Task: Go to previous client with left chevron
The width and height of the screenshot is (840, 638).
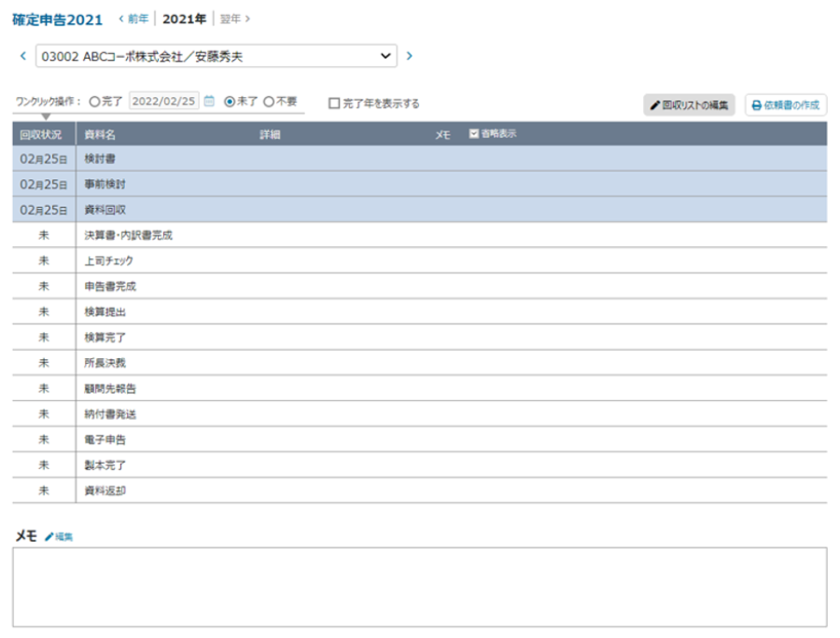Action: coord(23,56)
